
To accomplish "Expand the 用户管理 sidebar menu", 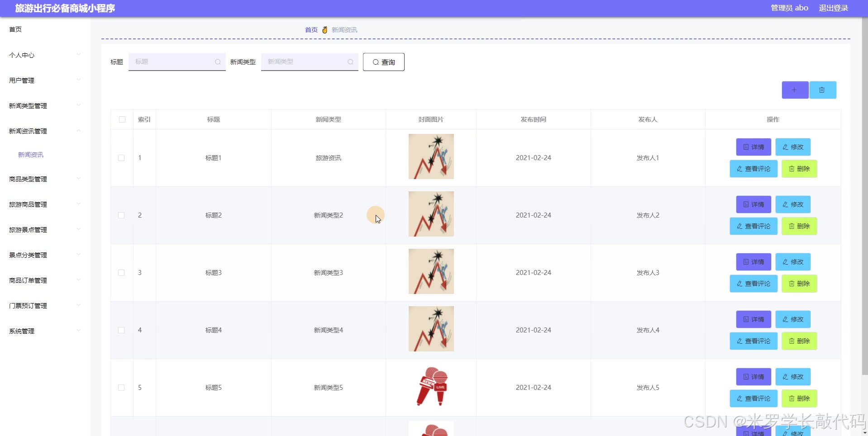I will pos(45,81).
